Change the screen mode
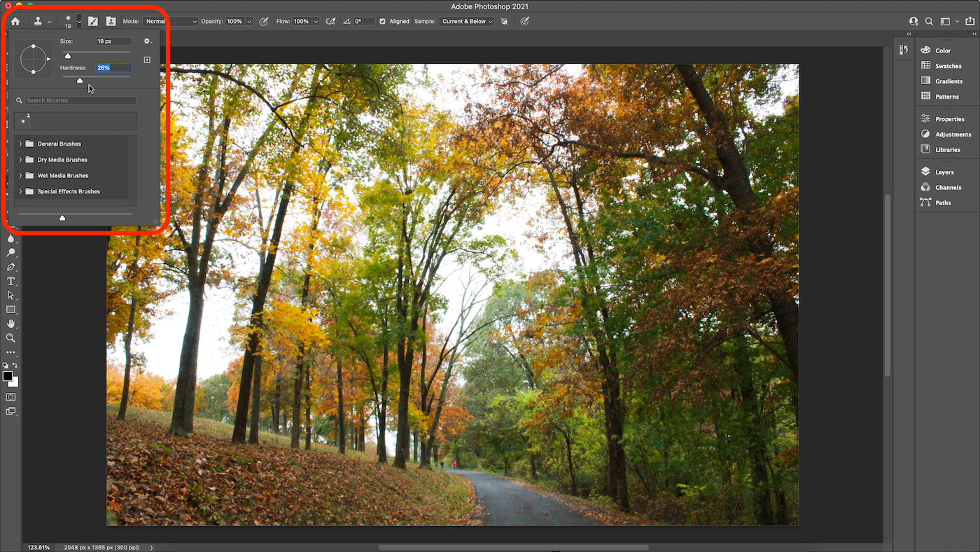Viewport: 980px width, 552px height. pos(11,411)
